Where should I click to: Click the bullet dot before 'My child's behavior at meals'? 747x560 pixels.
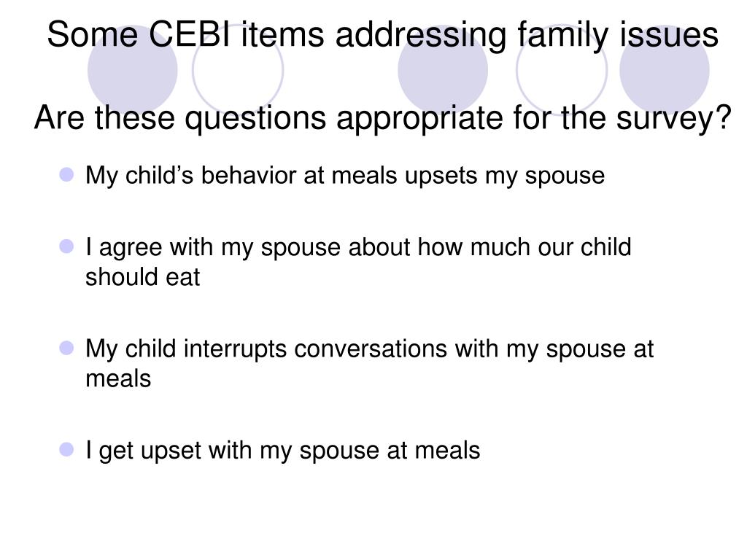coord(66,175)
